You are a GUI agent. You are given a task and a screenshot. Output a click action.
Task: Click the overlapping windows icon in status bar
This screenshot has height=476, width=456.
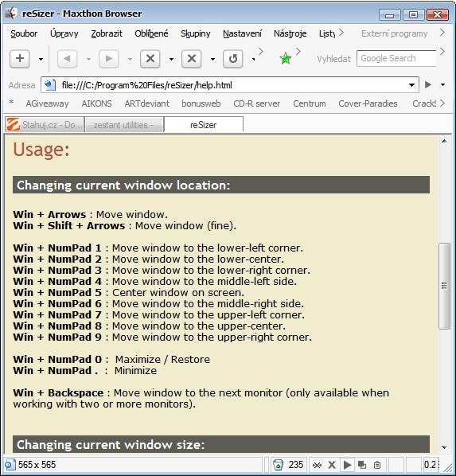362,465
